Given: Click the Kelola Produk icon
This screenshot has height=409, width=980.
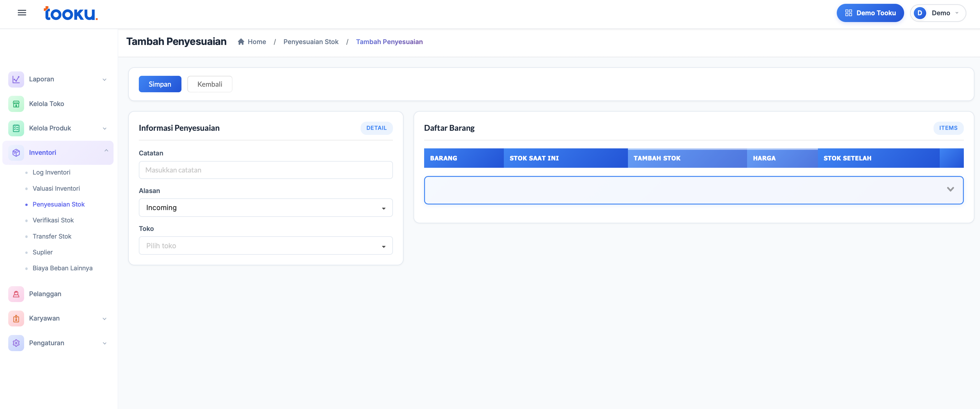Looking at the screenshot, I should click(x=16, y=128).
